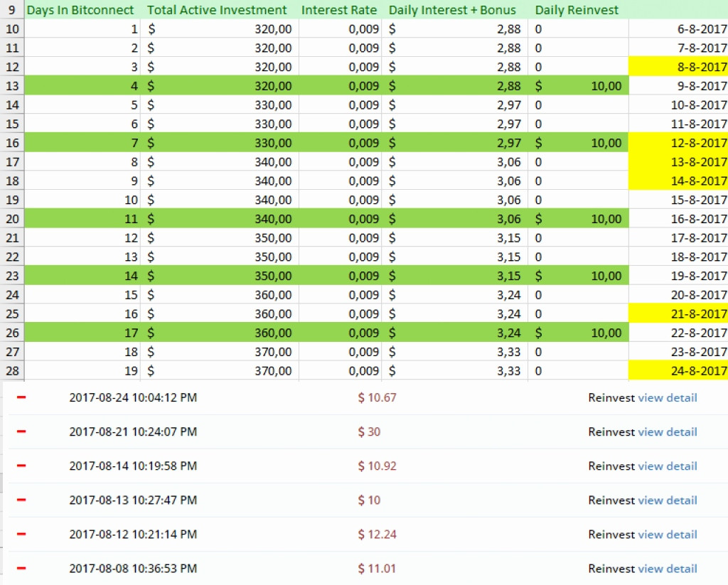This screenshot has height=585, width=728.
Task: Open view detail for the $ 30 reinvest
Action: tap(668, 431)
